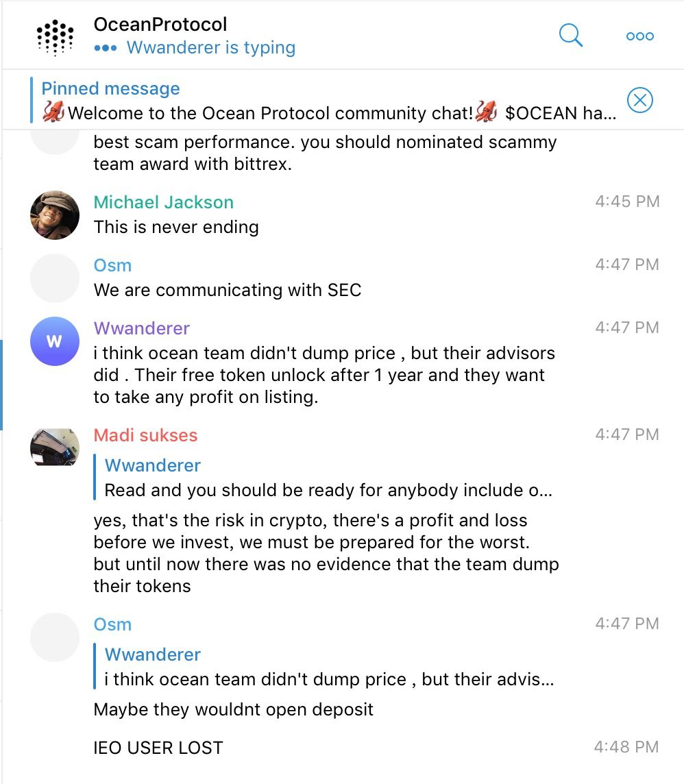This screenshot has height=784, width=684.
Task: Jump to quoted reply 'Read and you should be ready'
Action: [323, 478]
